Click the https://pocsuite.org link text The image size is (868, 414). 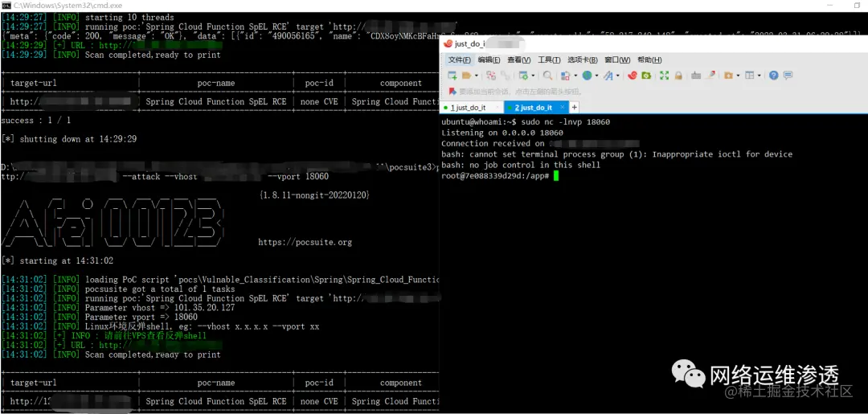(305, 243)
